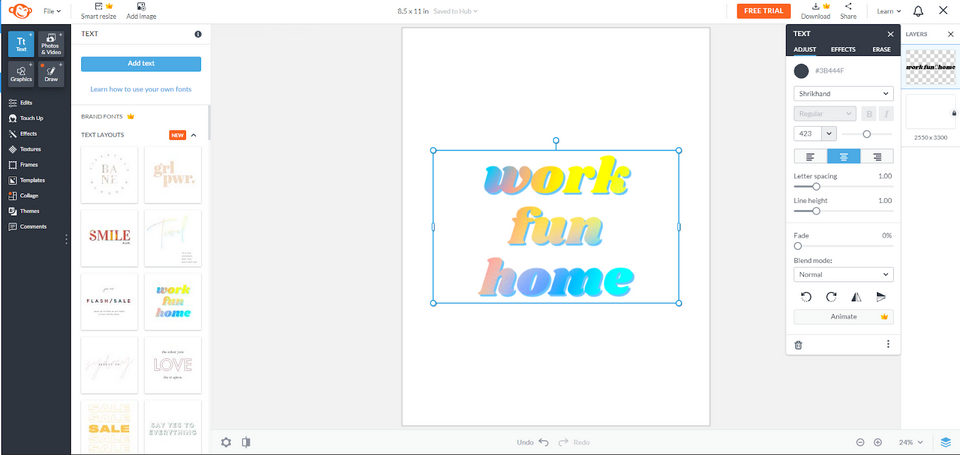The width and height of the screenshot is (960, 455).
Task: Expand the Saved to Hub dropdown
Action: click(456, 11)
